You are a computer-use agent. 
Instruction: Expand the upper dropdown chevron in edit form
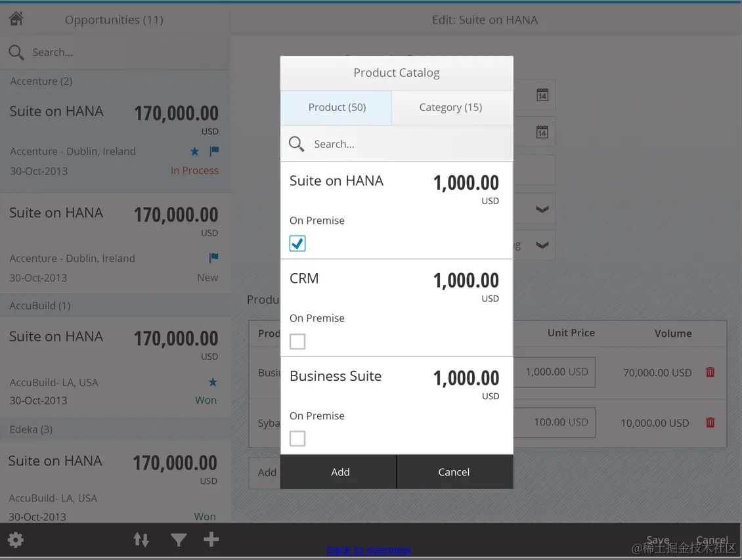[542, 209]
